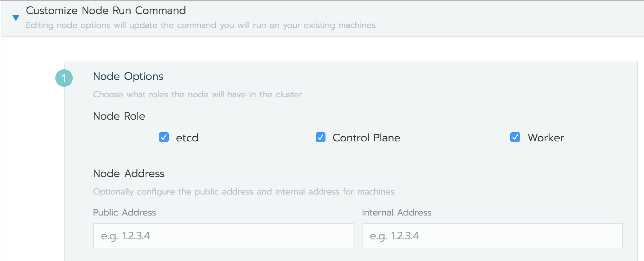Click the 'Optionally configure the public address' hint
Viewport: 644px width, 261px height.
[x=244, y=192]
